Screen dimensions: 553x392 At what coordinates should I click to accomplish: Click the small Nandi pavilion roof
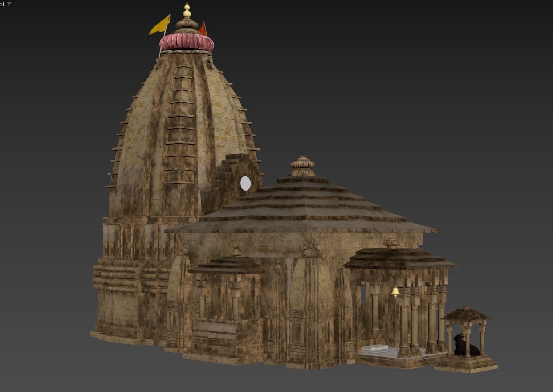(x=465, y=314)
